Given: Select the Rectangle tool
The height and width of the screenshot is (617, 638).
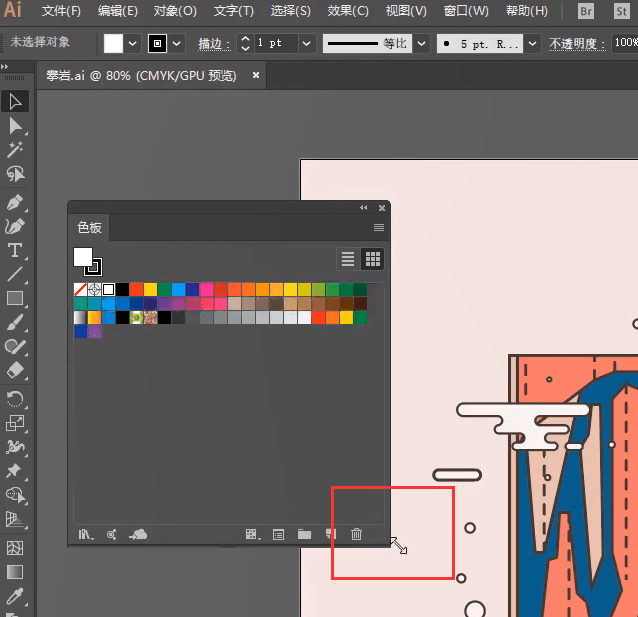Looking at the screenshot, I should tap(15, 298).
